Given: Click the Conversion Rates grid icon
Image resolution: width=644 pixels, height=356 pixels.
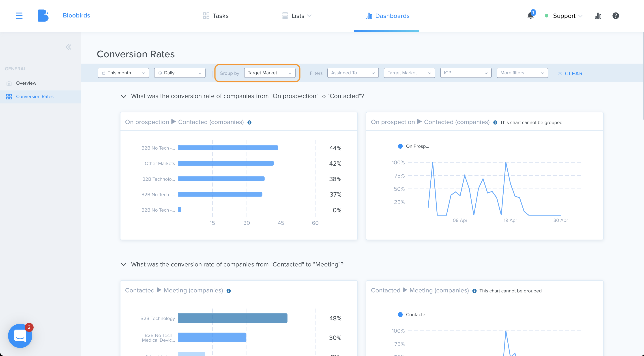Looking at the screenshot, I should (x=9, y=97).
